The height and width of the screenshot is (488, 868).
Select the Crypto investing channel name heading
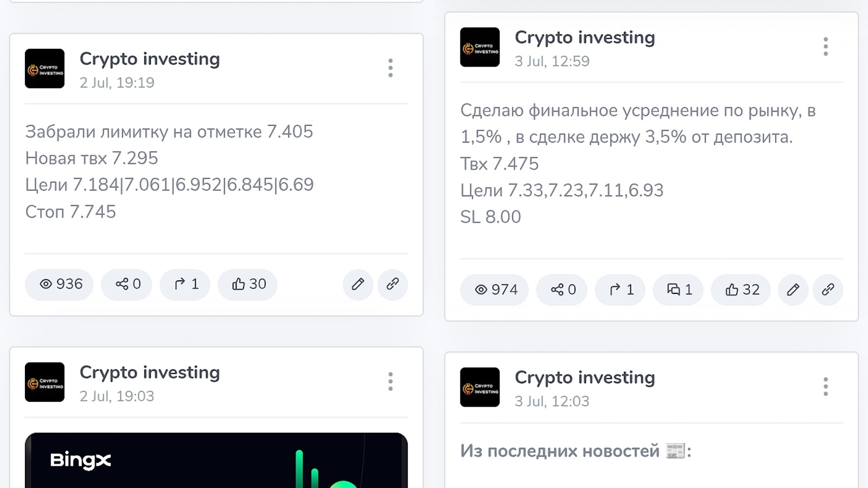tap(150, 59)
